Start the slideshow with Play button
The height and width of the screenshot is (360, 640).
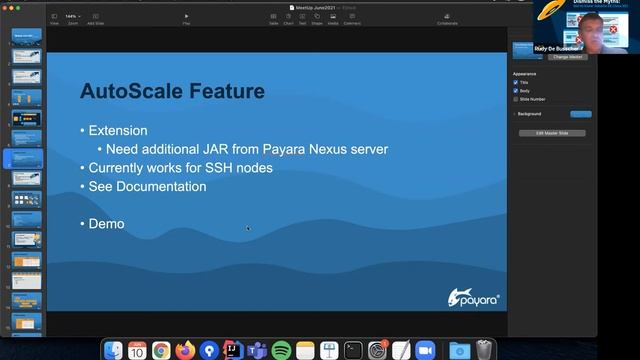[186, 16]
